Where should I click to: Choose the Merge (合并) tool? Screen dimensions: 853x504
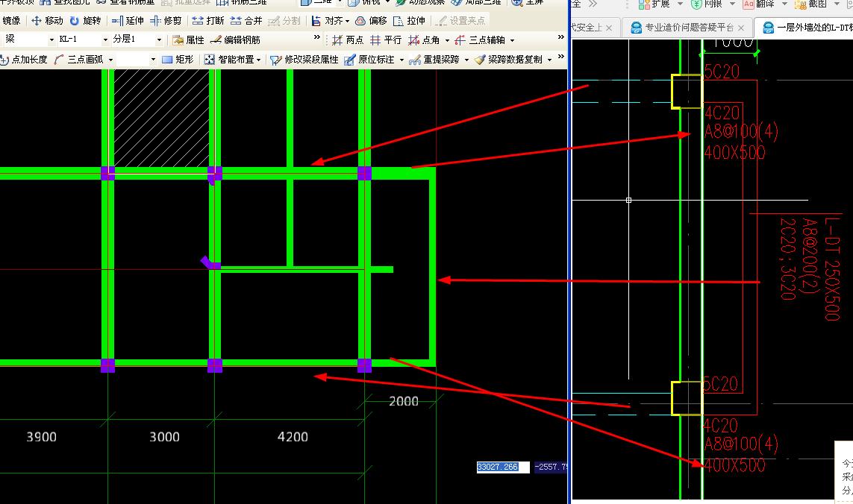point(246,21)
